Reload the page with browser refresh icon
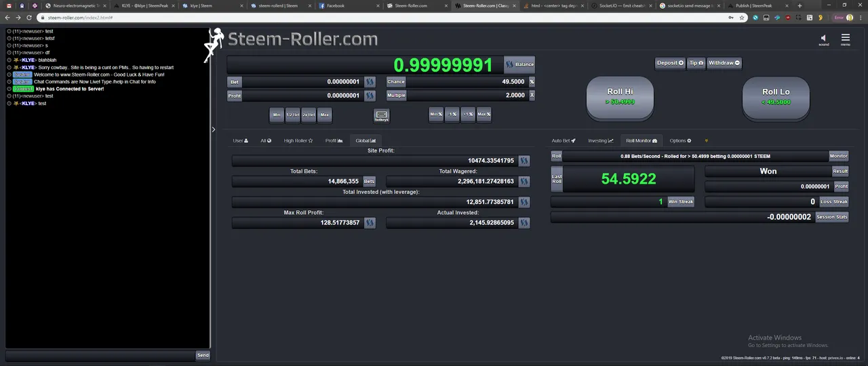 coord(29,18)
